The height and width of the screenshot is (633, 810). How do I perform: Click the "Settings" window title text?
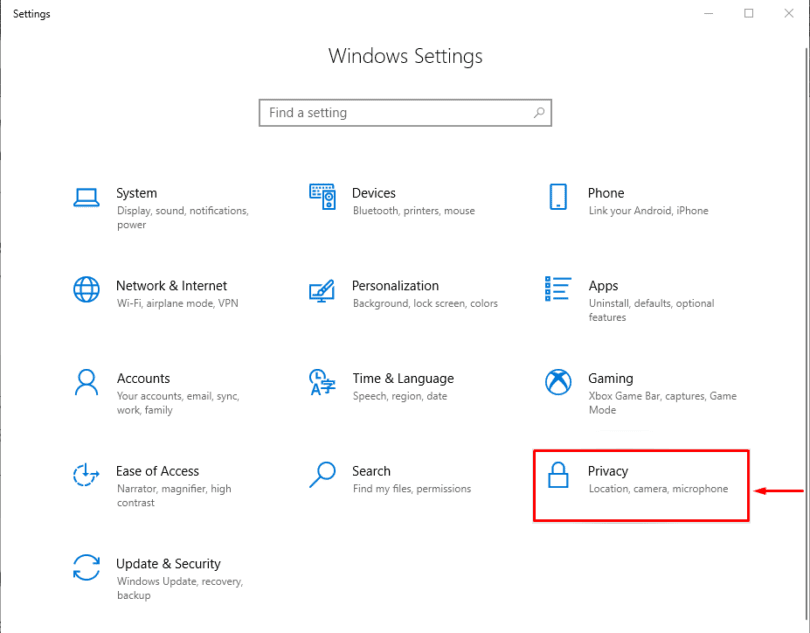pyautogui.click(x=32, y=14)
